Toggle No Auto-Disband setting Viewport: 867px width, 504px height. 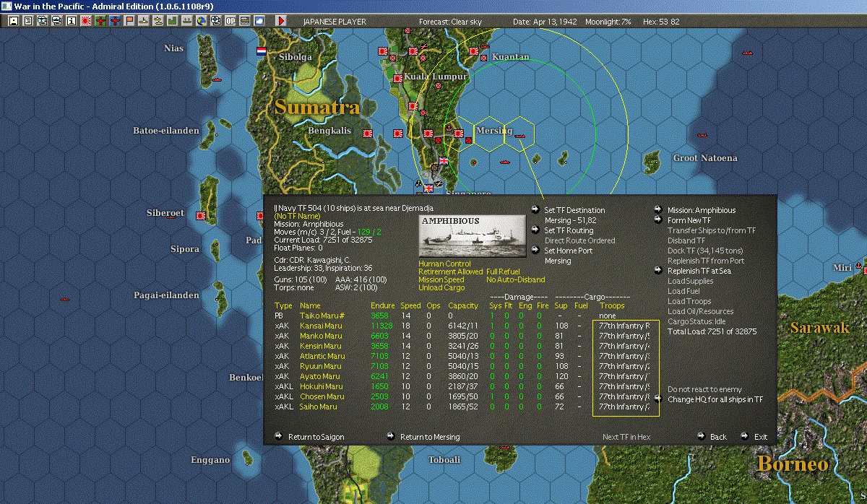tap(515, 279)
